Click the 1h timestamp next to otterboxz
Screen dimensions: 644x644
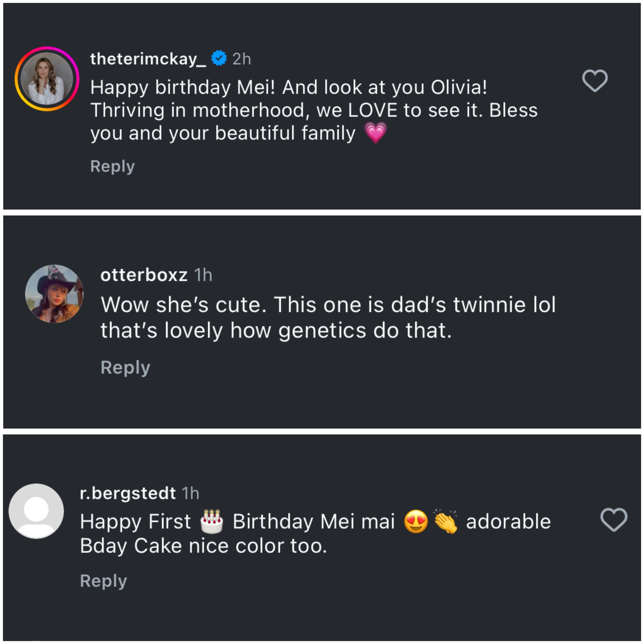pyautogui.click(x=203, y=275)
